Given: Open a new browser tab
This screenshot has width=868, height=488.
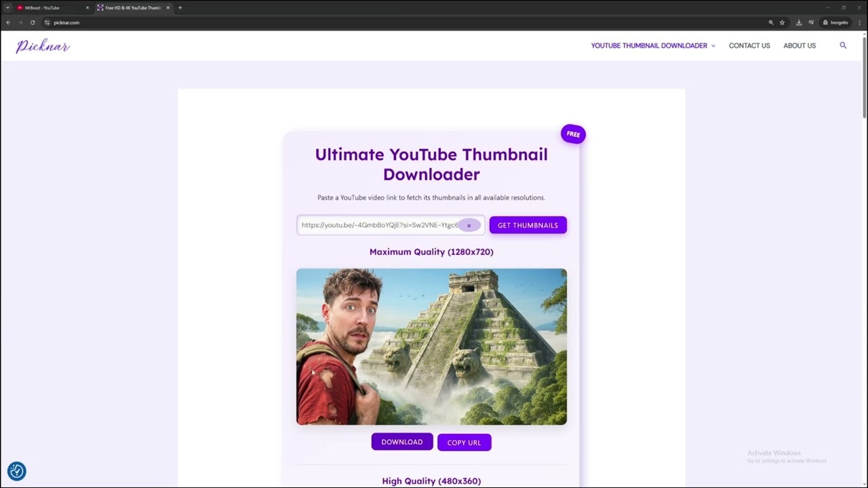Looking at the screenshot, I should coord(180,7).
